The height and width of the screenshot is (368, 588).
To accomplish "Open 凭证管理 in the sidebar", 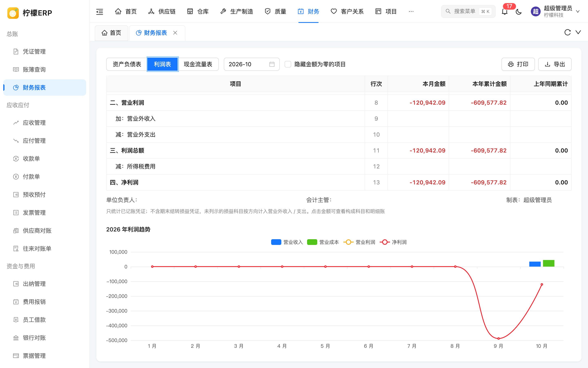I will tap(45, 52).
